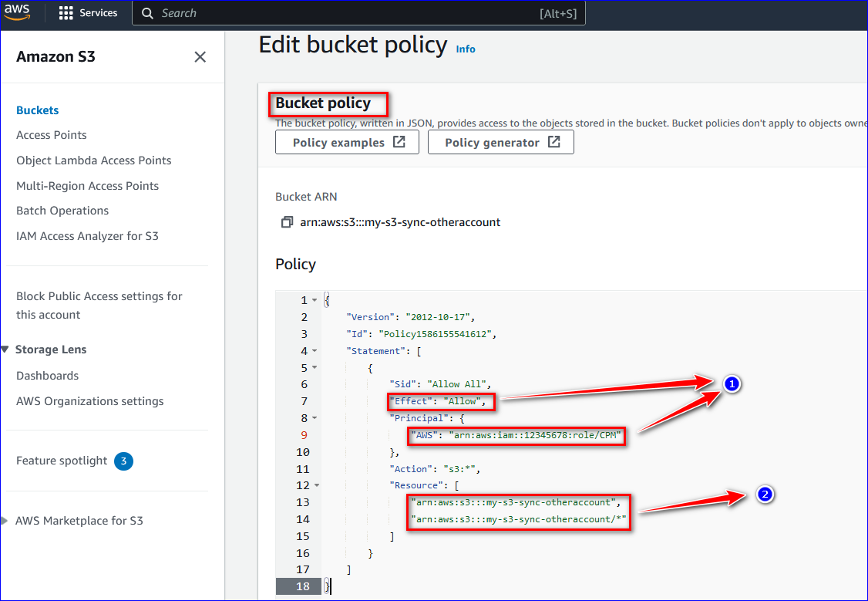Click the "Version": "2012-10-17" line

[x=411, y=317]
